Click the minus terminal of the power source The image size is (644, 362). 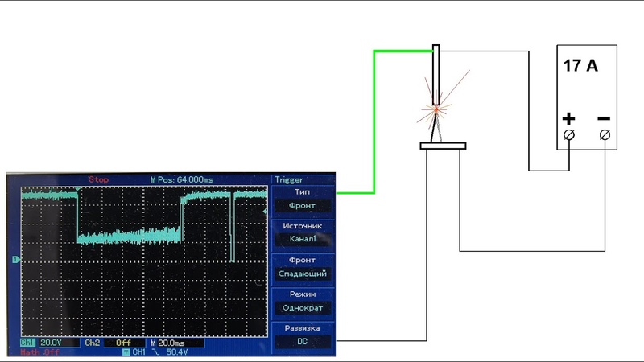tap(605, 134)
